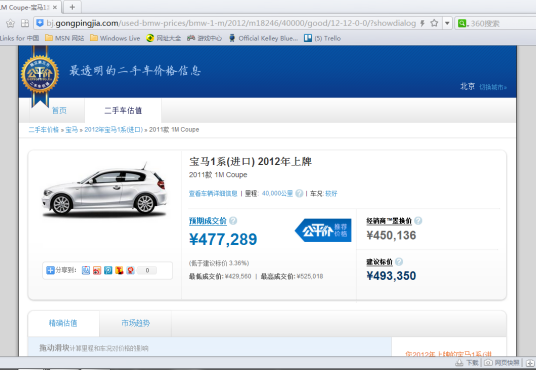The image size is (536, 370).
Task: Click the 2012年宝马1系(进口) breadcrumb link
Action: tap(113, 130)
